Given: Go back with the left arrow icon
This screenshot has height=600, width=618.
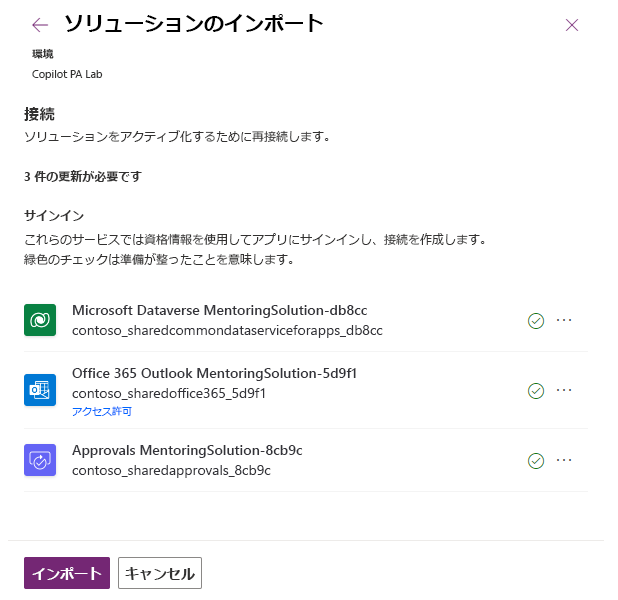Looking at the screenshot, I should click(x=40, y=25).
